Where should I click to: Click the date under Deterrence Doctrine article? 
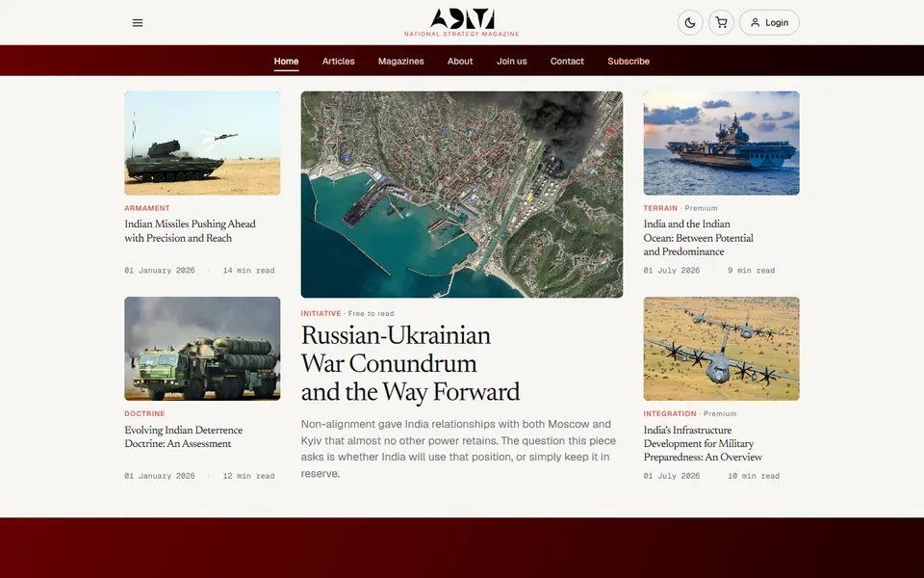pos(159,476)
